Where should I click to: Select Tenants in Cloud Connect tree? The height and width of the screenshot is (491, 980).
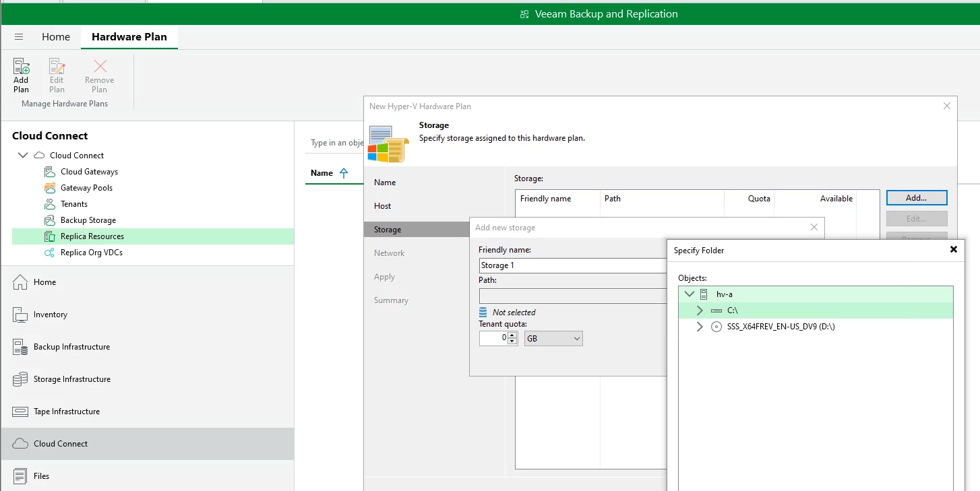click(74, 204)
